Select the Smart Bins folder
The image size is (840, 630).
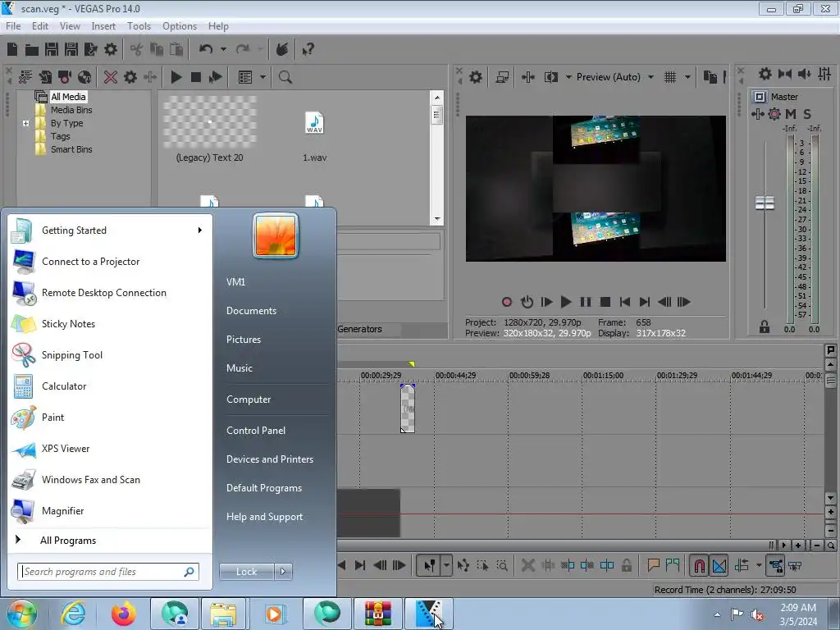pyautogui.click(x=71, y=149)
